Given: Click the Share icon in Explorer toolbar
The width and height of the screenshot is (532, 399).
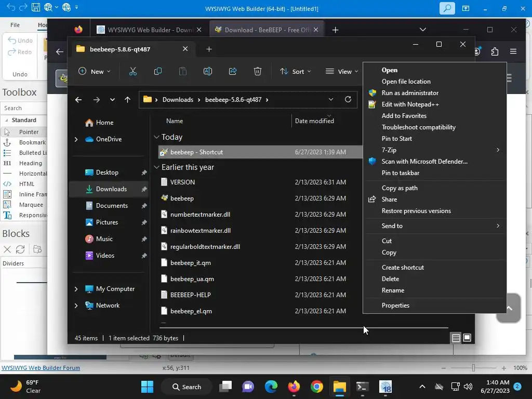Looking at the screenshot, I should (233, 71).
